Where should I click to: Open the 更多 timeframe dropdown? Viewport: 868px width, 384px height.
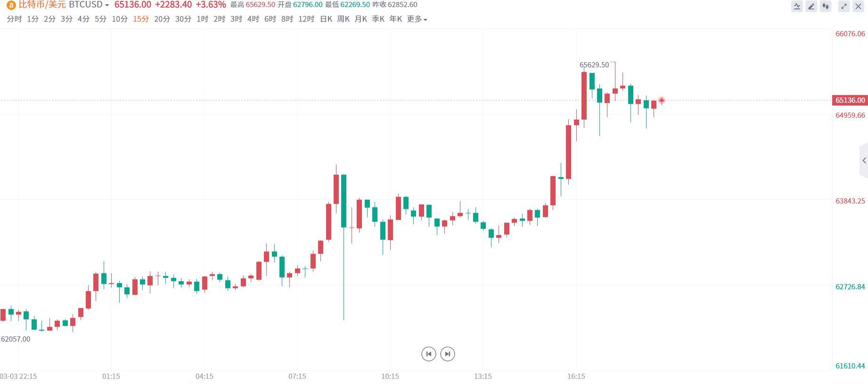coord(417,19)
